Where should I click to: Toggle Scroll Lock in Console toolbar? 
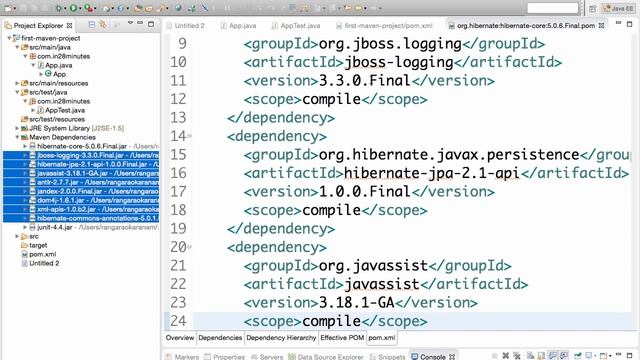(541, 356)
